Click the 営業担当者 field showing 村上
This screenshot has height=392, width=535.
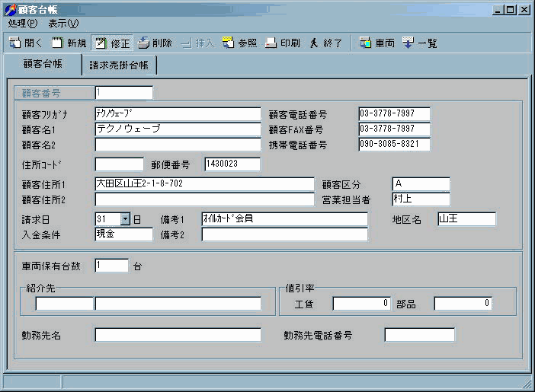(420, 199)
